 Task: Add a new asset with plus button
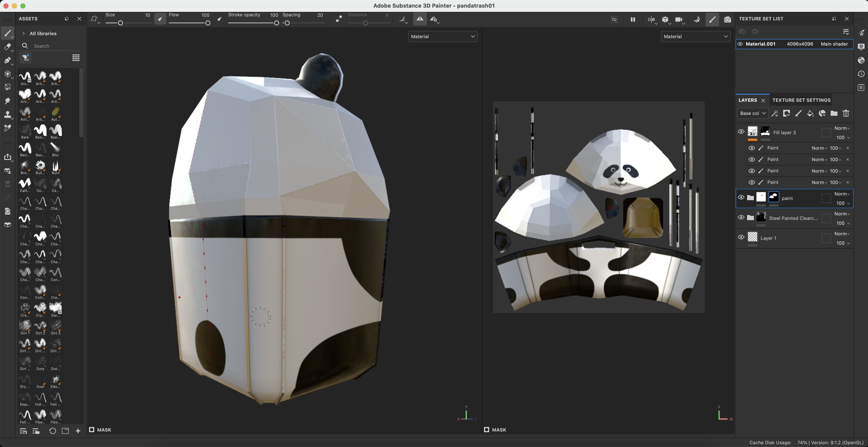(78, 431)
